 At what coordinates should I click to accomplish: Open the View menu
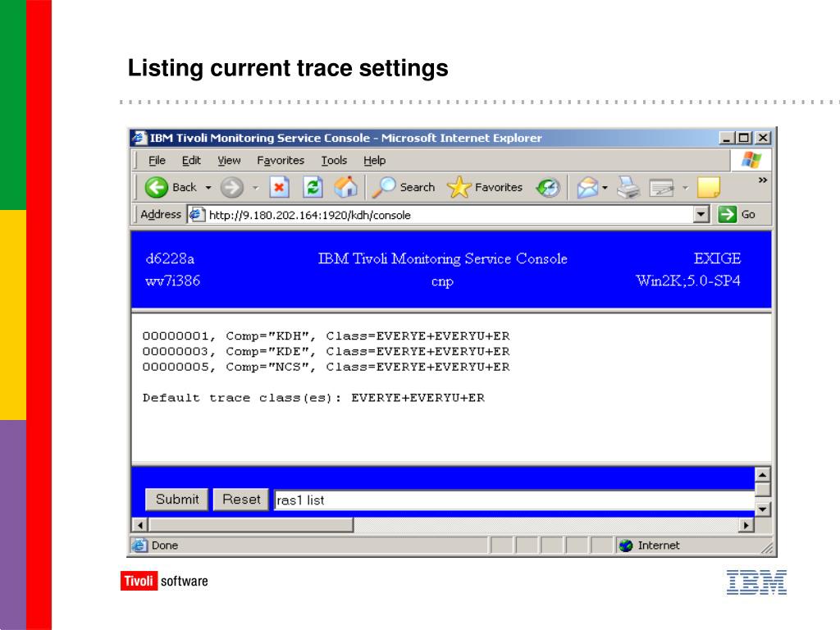click(229, 160)
